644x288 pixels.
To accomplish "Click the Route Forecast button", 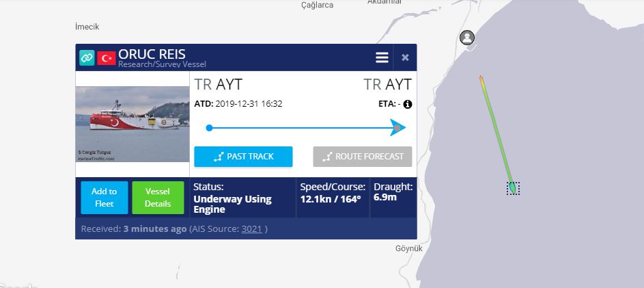I will pyautogui.click(x=362, y=157).
